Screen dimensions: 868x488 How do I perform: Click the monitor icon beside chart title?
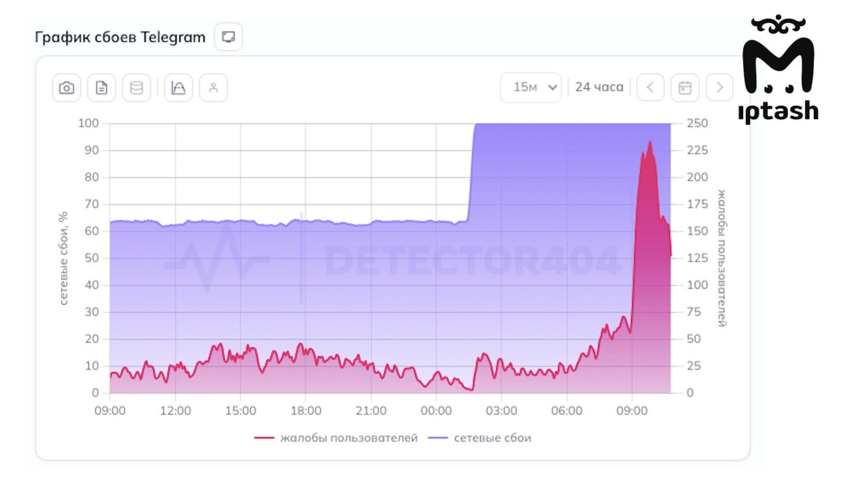[x=229, y=37]
